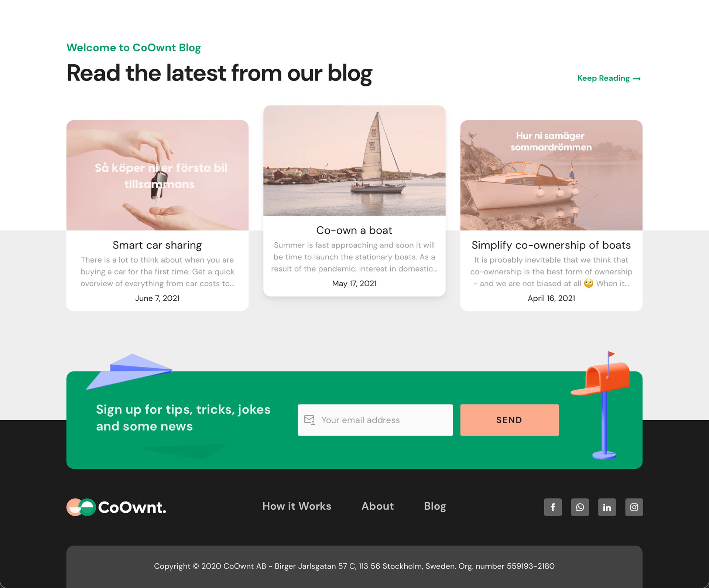709x588 pixels.
Task: Open the Blog footer link
Action: [x=435, y=506]
